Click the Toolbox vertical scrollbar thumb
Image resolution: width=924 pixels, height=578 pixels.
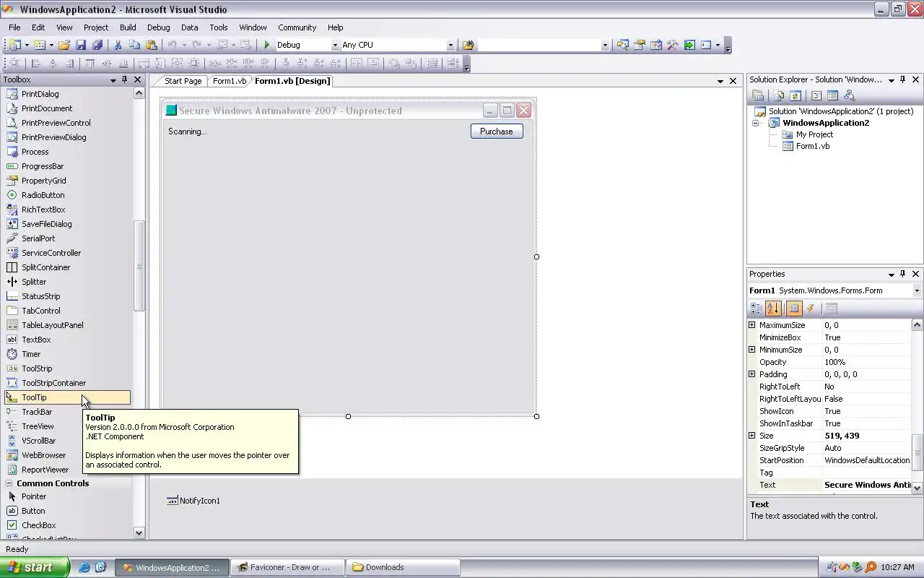click(x=139, y=266)
